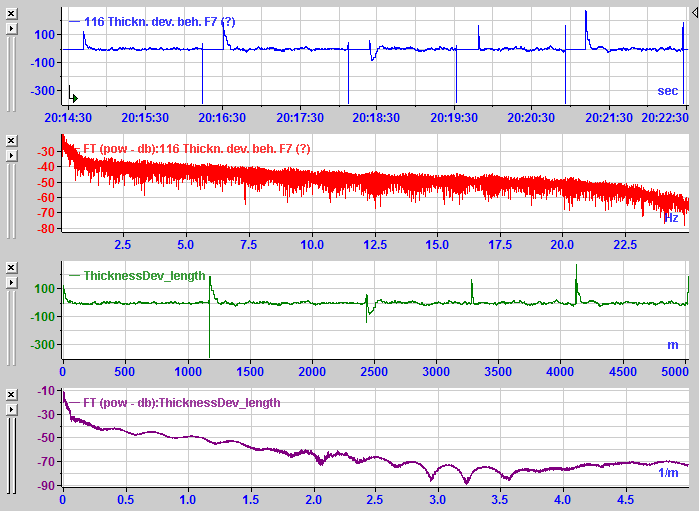Click time axis label 20:15:30
This screenshot has width=699, height=511.
click(145, 118)
